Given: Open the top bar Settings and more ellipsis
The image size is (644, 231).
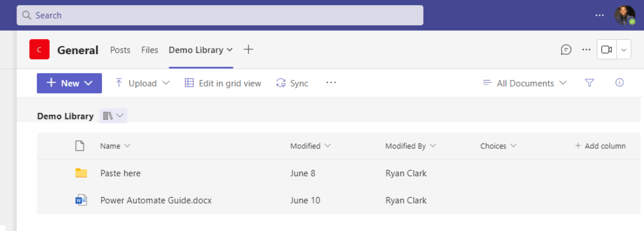Looking at the screenshot, I should click(599, 15).
